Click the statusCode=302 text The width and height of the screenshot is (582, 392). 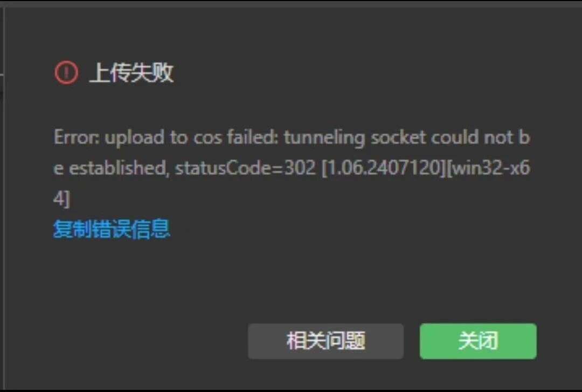245,168
